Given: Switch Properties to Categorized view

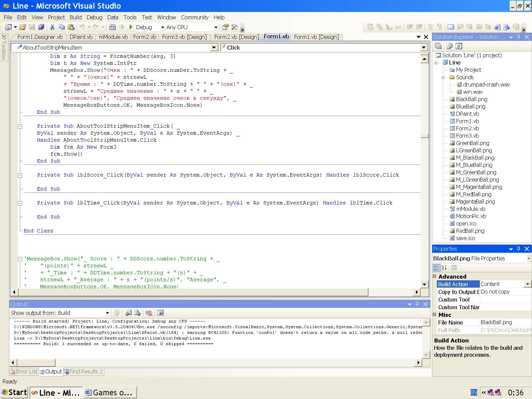Looking at the screenshot, I should click(437, 268).
